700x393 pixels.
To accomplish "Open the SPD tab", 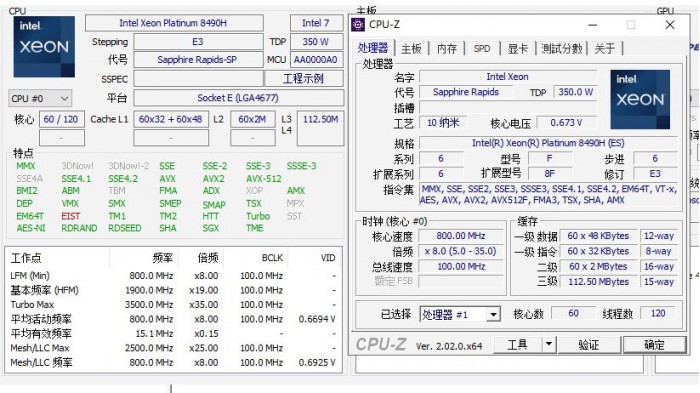I will point(482,48).
